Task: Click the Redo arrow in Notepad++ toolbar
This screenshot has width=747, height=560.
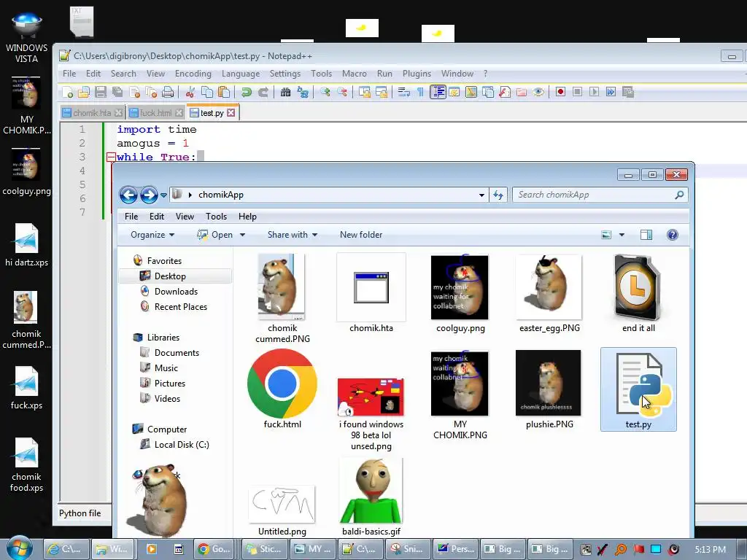Action: point(263,92)
